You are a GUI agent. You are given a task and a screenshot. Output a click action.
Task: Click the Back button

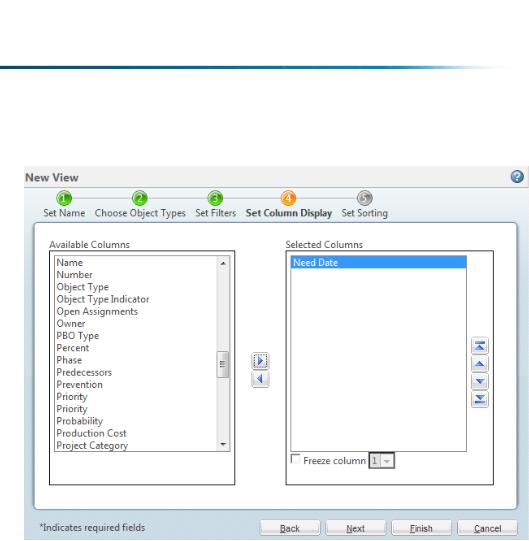coord(290,528)
